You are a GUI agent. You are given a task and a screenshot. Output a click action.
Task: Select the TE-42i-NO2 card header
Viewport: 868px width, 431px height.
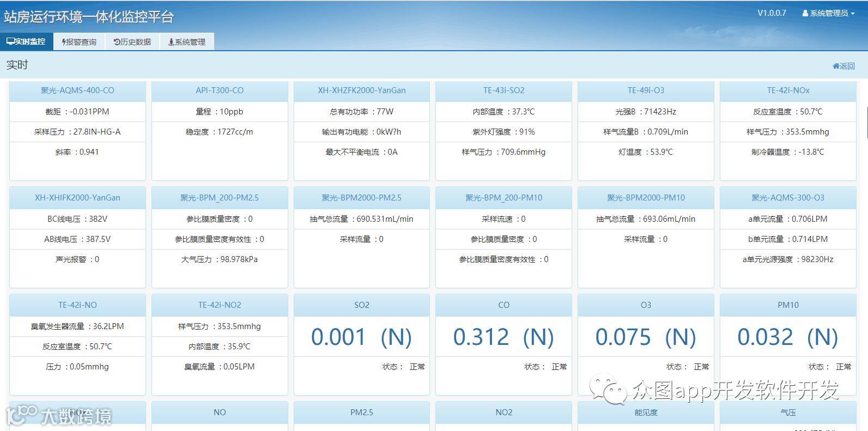tap(220, 305)
